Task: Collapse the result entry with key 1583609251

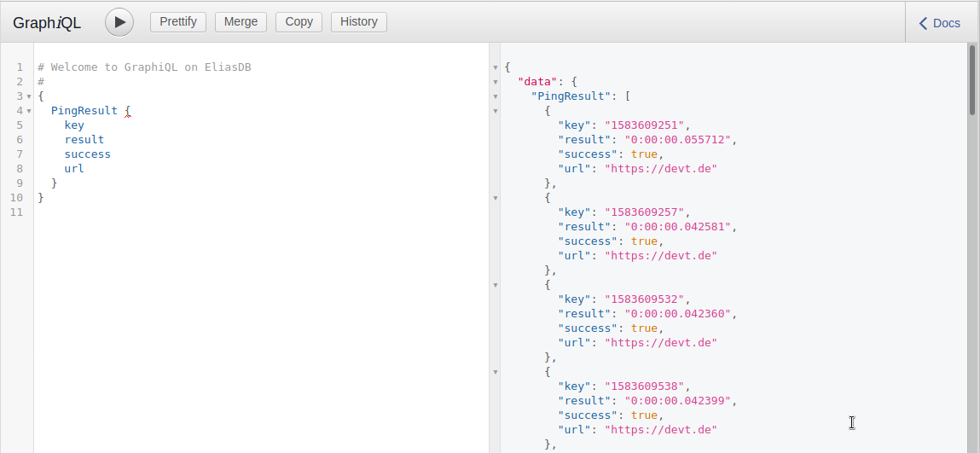Action: 496,111
